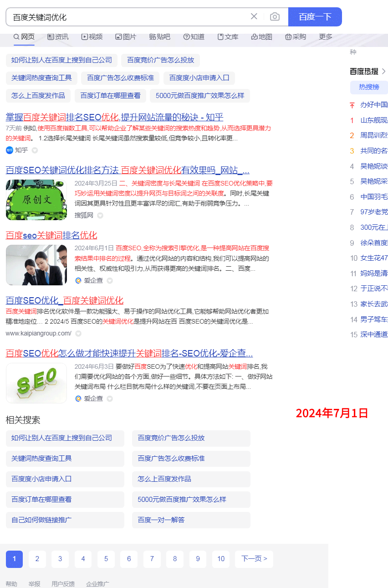This screenshot has width=388, height=588.
Task: Expand the 百度热搜 section arrow
Action: click(x=383, y=71)
